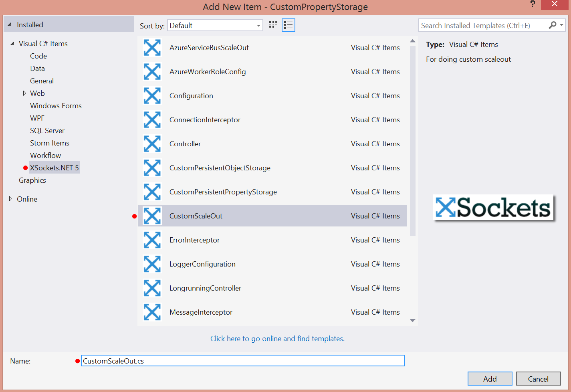571x392 pixels.
Task: Expand the Web tree node
Action: point(24,93)
